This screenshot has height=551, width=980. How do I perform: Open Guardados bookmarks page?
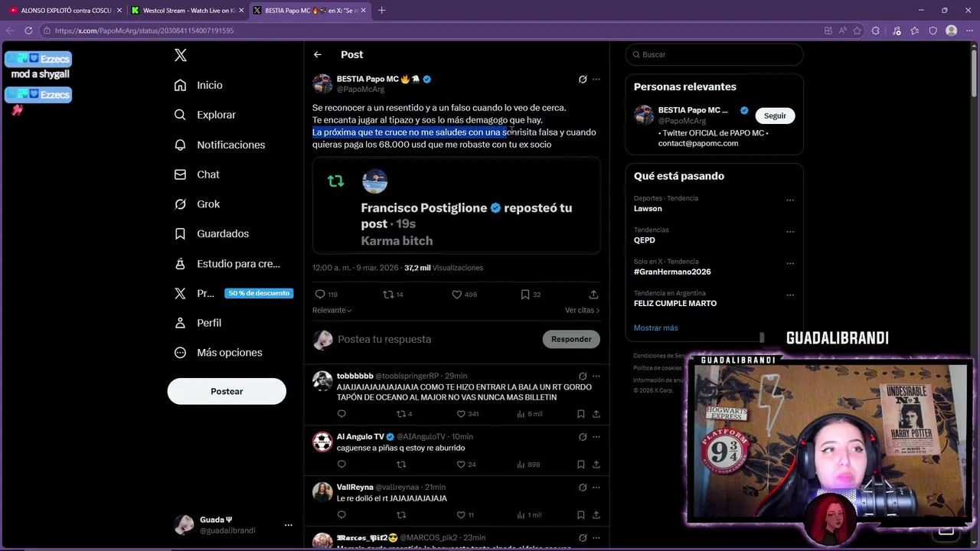211,233
